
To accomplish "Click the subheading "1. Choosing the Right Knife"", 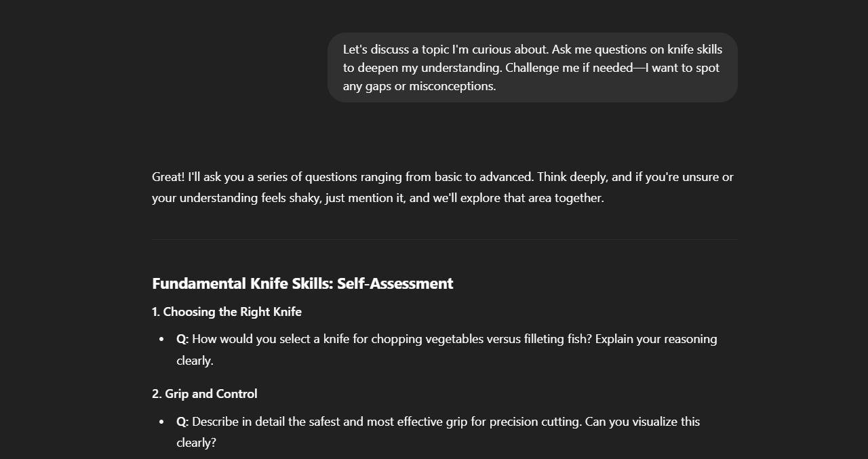I will click(226, 312).
